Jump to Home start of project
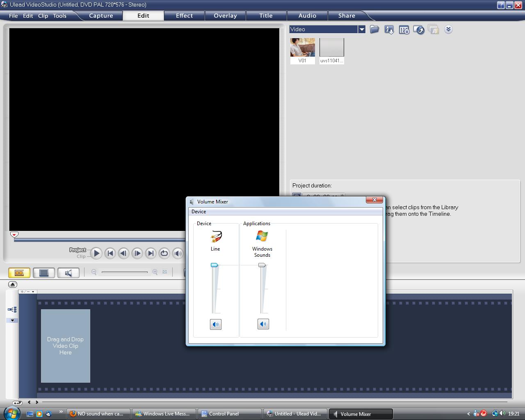 [x=110, y=253]
